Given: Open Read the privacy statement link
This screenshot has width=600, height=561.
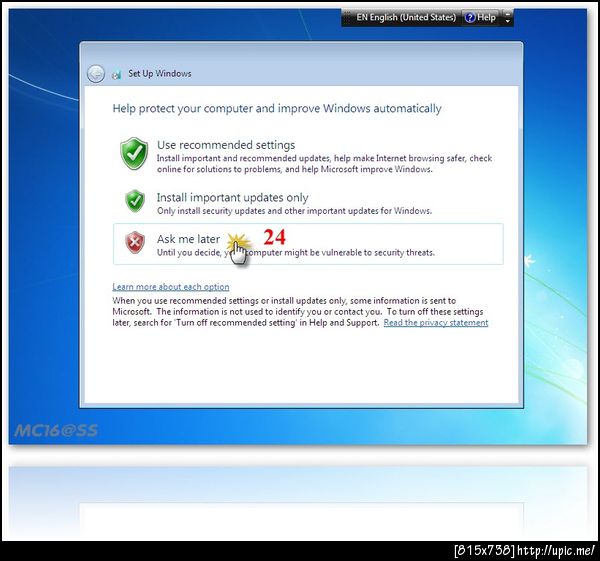Looking at the screenshot, I should (x=436, y=323).
